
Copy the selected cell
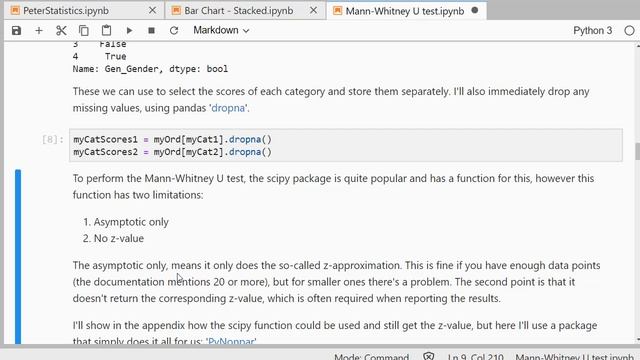coord(84,31)
